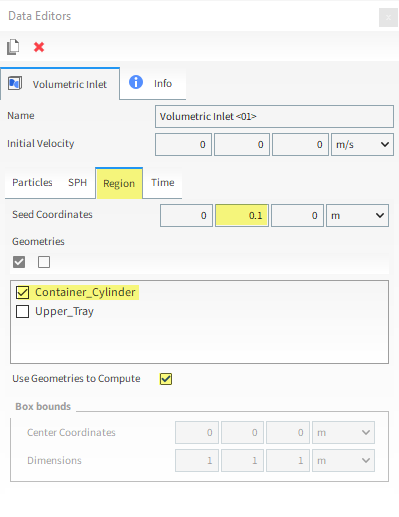
Task: Click the Volumetric Inlet tab icon
Action: click(15, 83)
